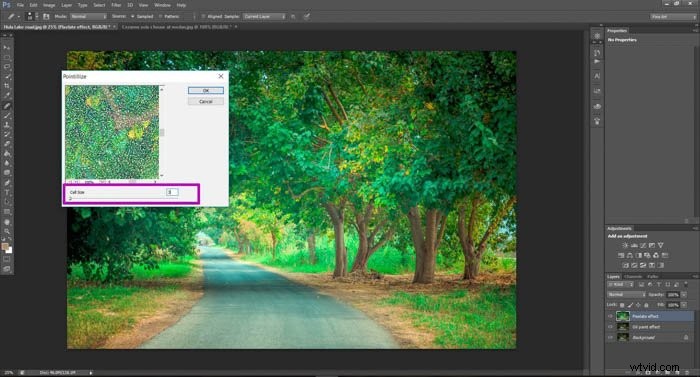
Task: Open the Fill slider arrow
Action: pos(684,305)
